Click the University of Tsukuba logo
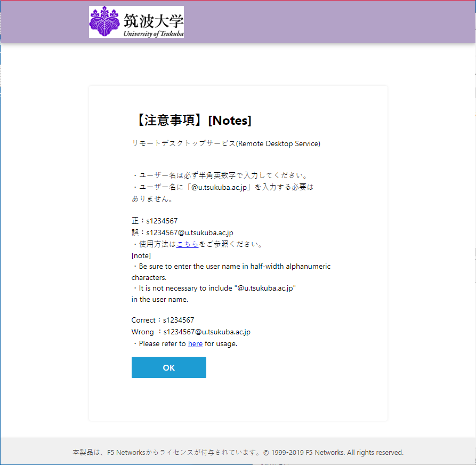 (136, 22)
